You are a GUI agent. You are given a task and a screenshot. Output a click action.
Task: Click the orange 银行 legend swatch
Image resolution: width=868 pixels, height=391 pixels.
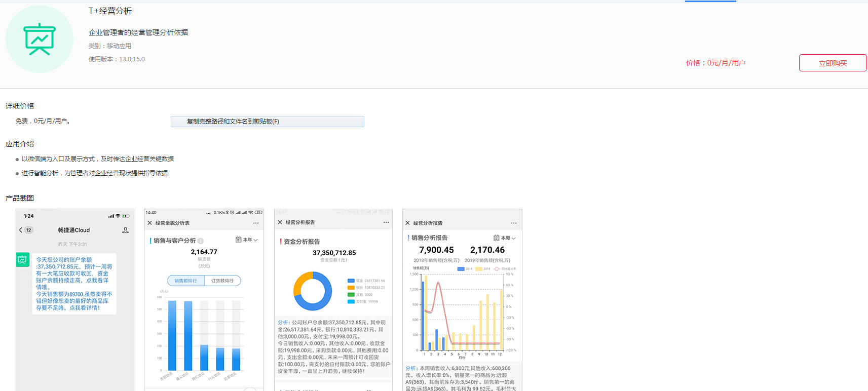[x=351, y=288]
